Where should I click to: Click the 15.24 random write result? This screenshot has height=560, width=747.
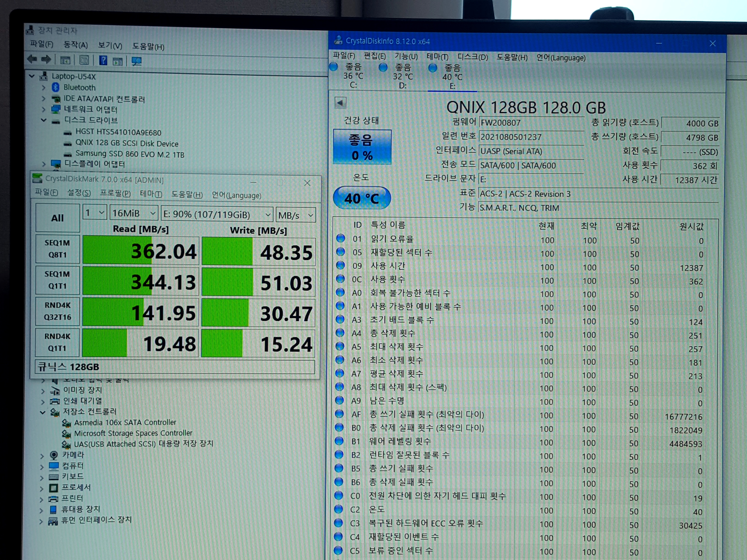click(x=258, y=344)
